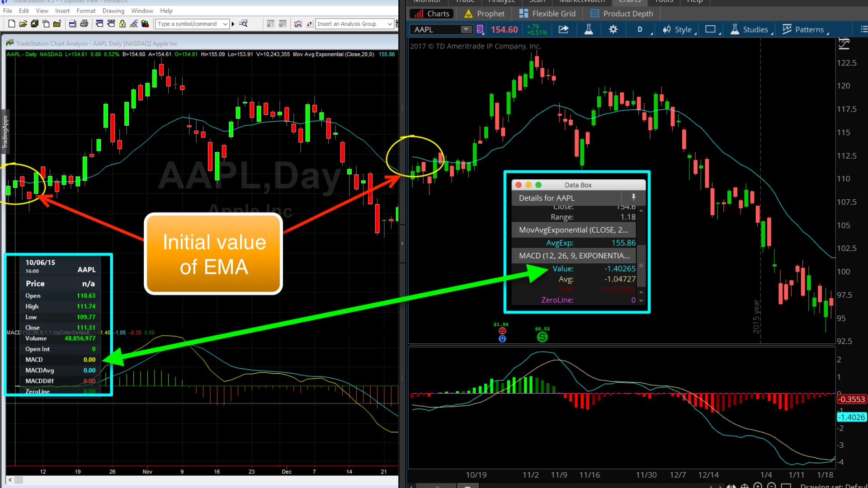The image size is (868, 488).
Task: Open the View menu in TradeStation
Action: point(42,10)
